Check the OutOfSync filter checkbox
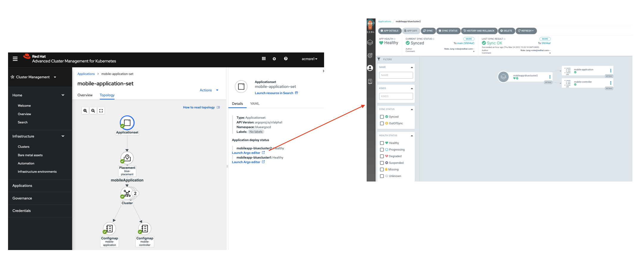644x256 pixels. coord(382,123)
